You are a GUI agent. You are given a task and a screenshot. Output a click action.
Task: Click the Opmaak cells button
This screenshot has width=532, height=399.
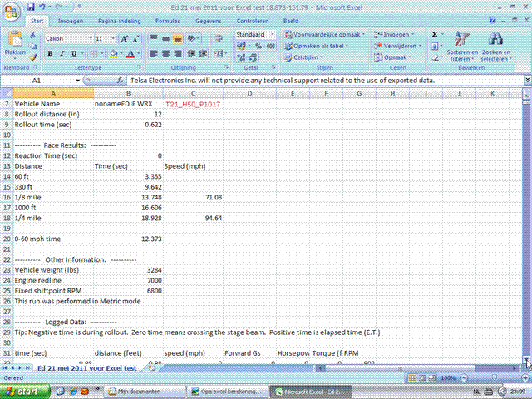pyautogui.click(x=392, y=57)
